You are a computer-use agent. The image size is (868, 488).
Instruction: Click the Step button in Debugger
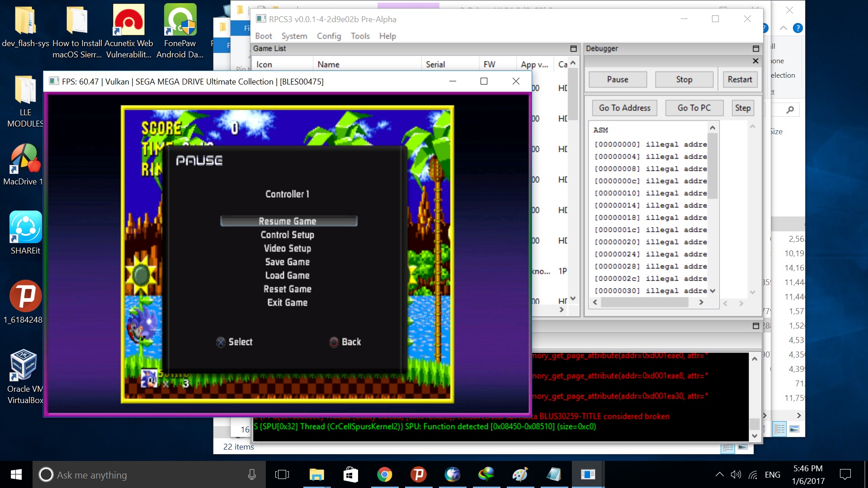tap(742, 108)
